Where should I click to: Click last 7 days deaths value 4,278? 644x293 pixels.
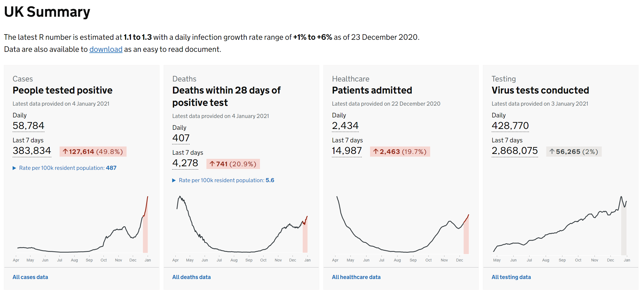[x=185, y=163]
